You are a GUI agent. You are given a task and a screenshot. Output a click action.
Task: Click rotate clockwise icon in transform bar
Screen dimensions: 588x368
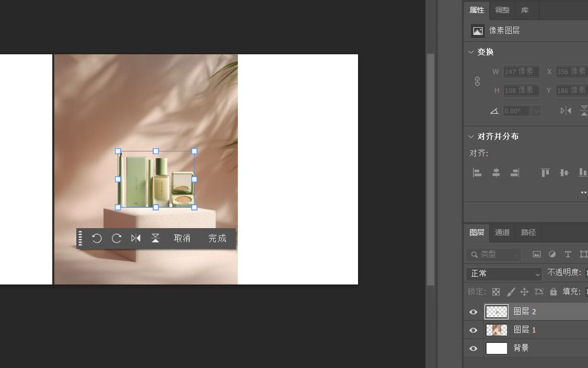pos(117,239)
